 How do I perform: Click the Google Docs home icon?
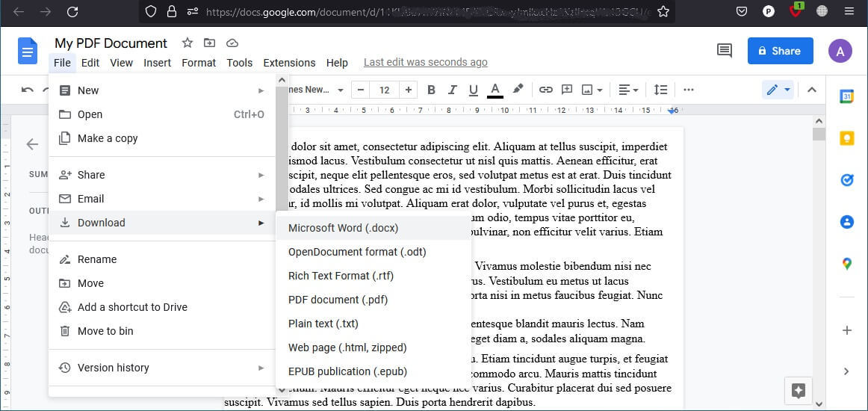coord(27,51)
